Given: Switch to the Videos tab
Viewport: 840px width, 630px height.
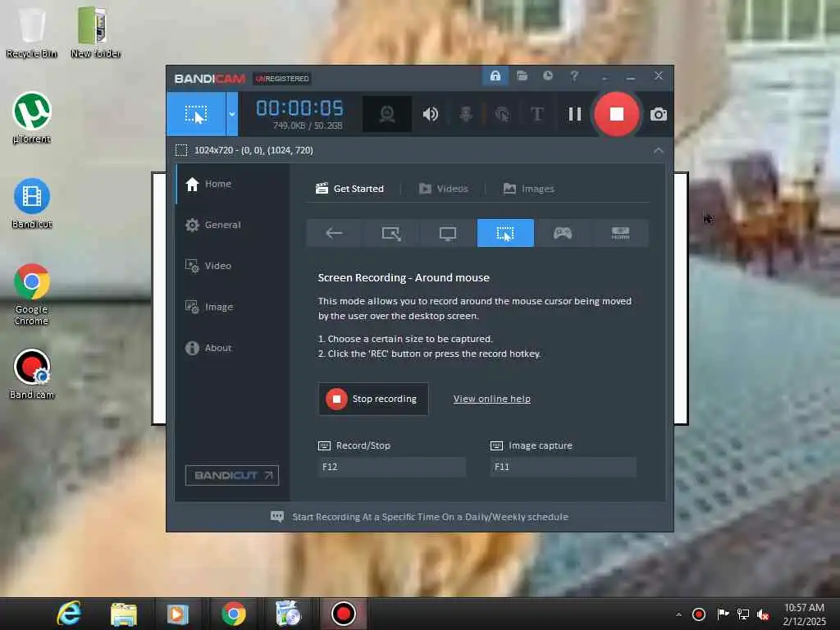Looking at the screenshot, I should pos(444,189).
